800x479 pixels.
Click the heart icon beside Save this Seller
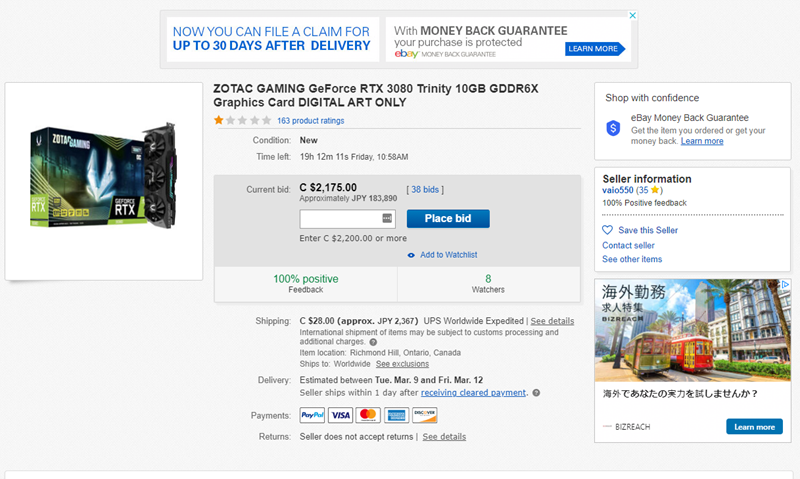point(607,230)
